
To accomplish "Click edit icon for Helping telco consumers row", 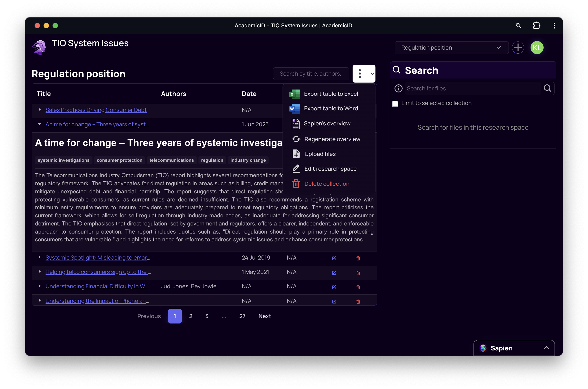I will click(x=334, y=273).
